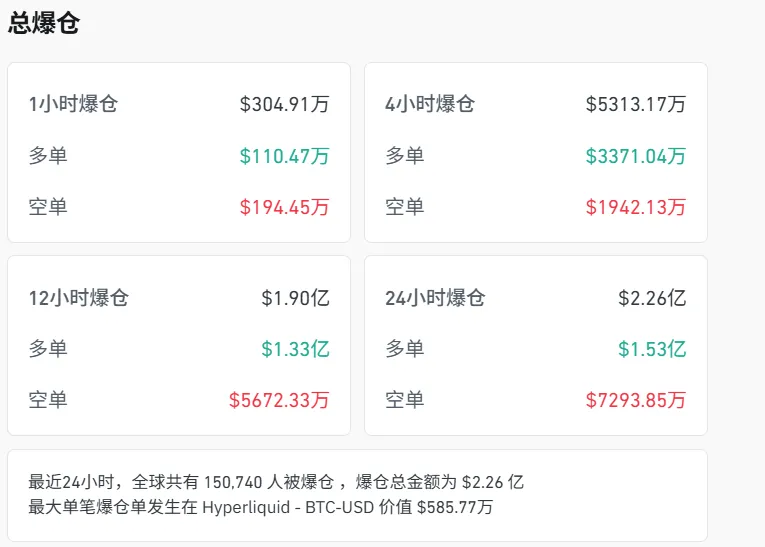Select the 12小时爆仓 card title
The height and width of the screenshot is (547, 765).
(x=79, y=298)
